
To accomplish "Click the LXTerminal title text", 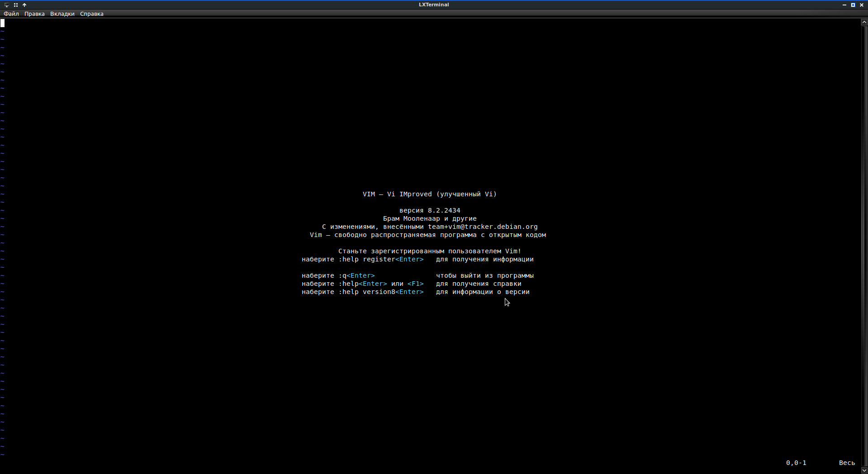I will [x=434, y=5].
